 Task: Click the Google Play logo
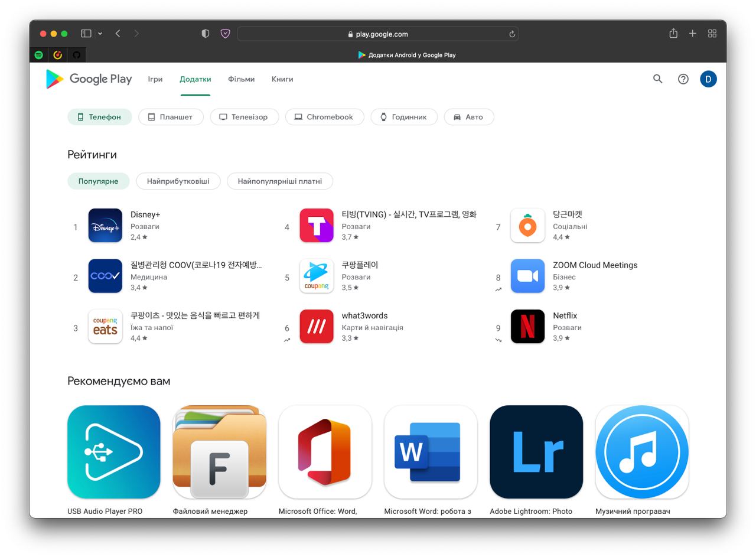click(89, 79)
